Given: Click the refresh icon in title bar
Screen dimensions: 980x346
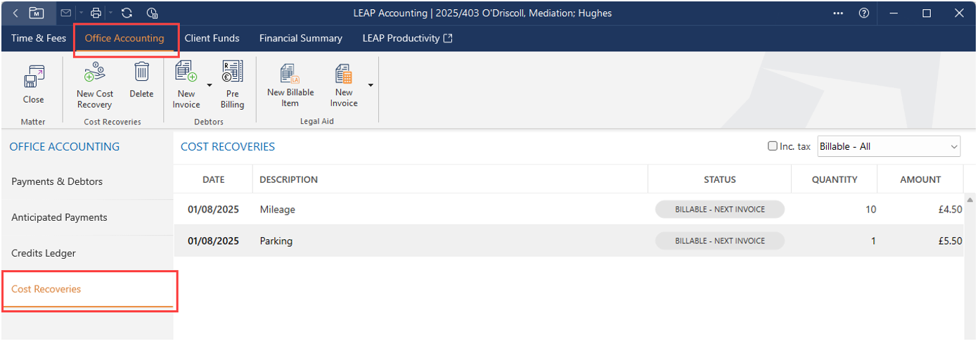Looking at the screenshot, I should (127, 13).
